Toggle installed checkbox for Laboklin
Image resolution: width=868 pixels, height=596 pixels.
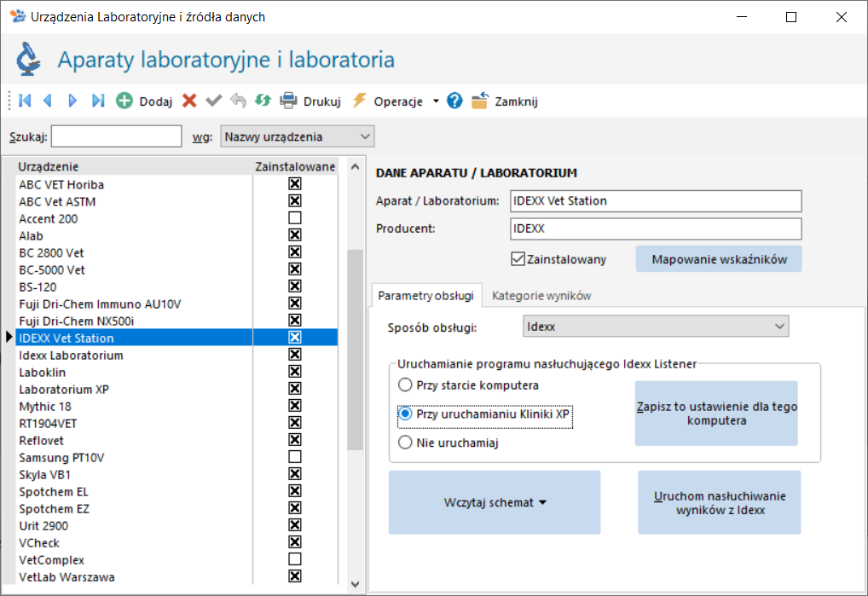click(x=295, y=372)
